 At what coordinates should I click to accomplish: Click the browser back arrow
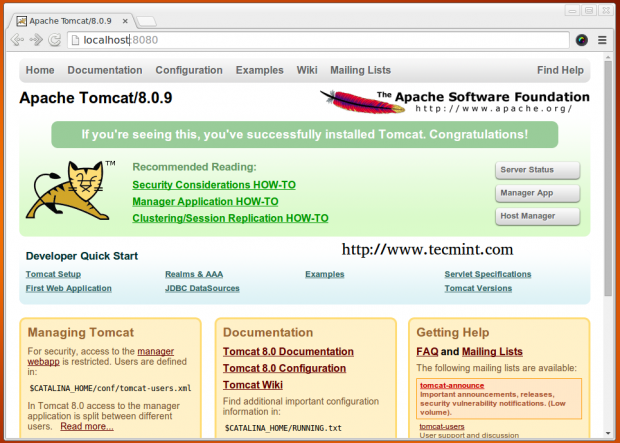[17, 40]
